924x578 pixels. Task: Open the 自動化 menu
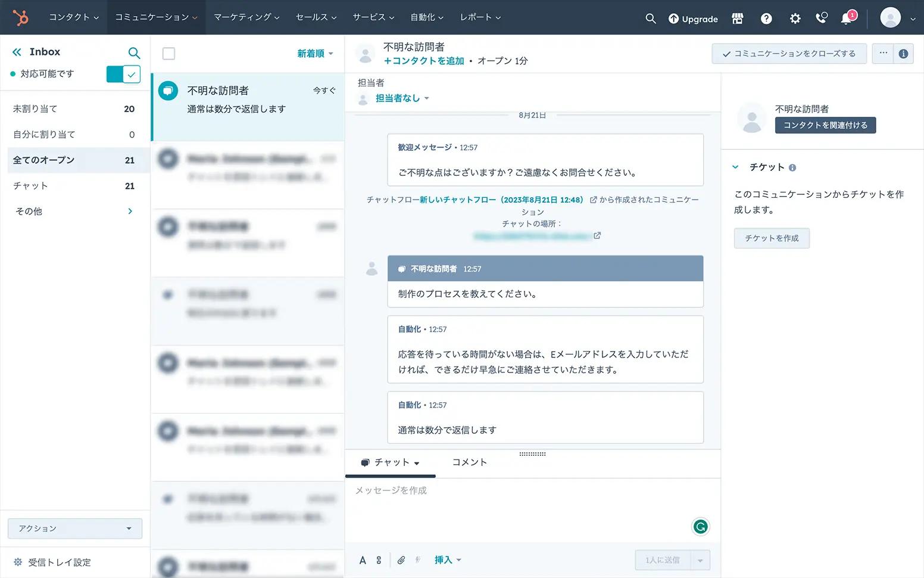point(427,17)
